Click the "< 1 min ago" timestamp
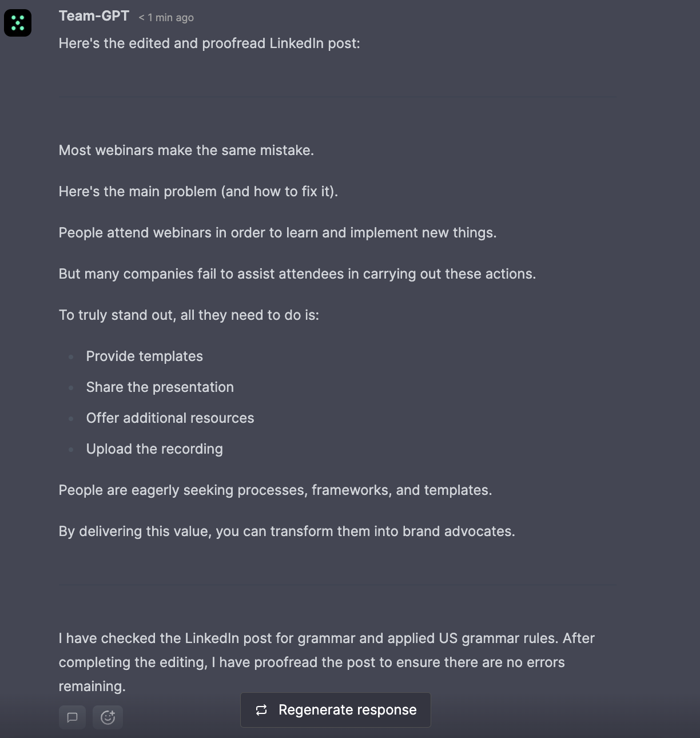This screenshot has height=738, width=700. click(166, 18)
